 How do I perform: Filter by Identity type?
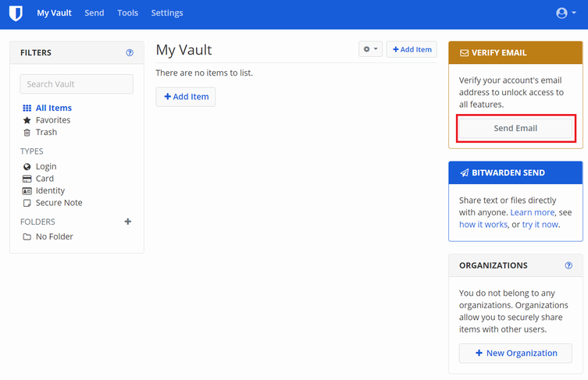click(x=50, y=190)
